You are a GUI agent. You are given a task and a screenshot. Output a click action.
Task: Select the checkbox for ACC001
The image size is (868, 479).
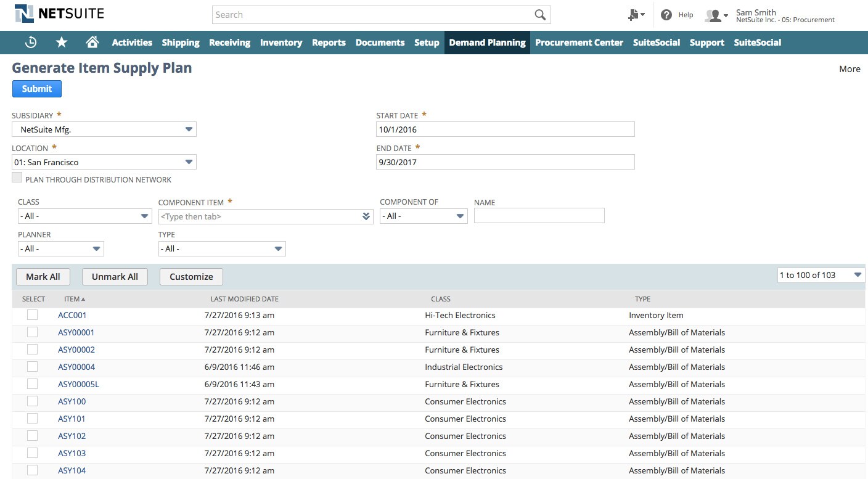point(32,315)
